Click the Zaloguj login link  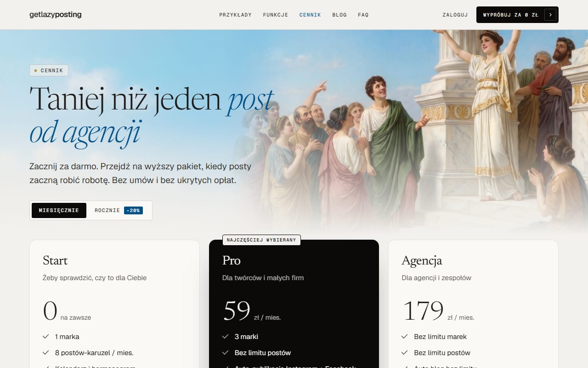[455, 15]
